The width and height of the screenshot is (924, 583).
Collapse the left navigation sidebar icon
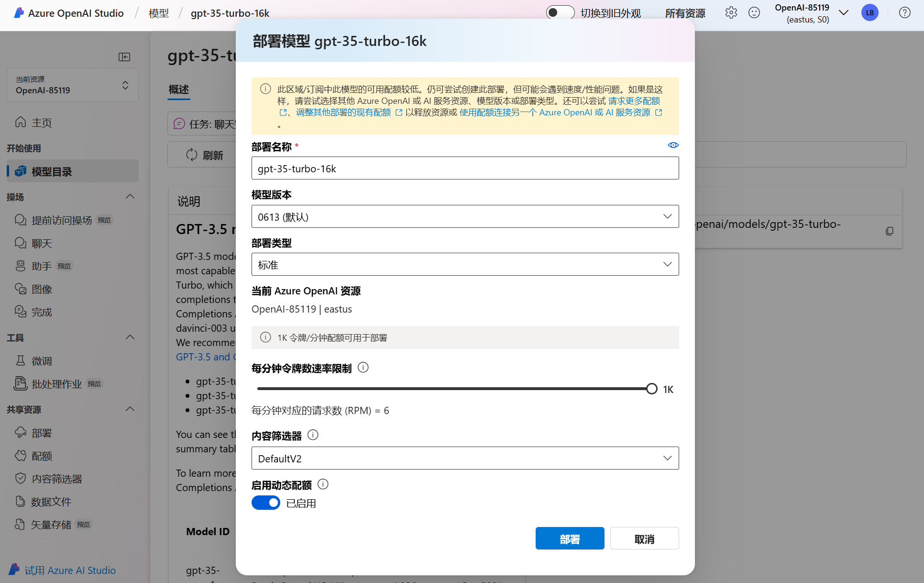coord(124,57)
